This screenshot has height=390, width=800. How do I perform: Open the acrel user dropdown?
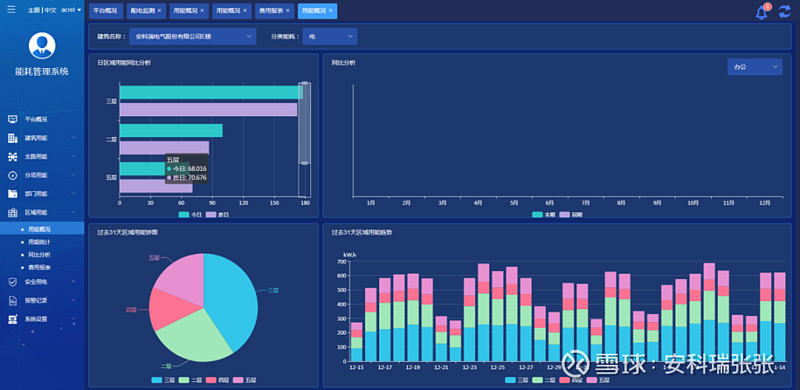coord(71,10)
